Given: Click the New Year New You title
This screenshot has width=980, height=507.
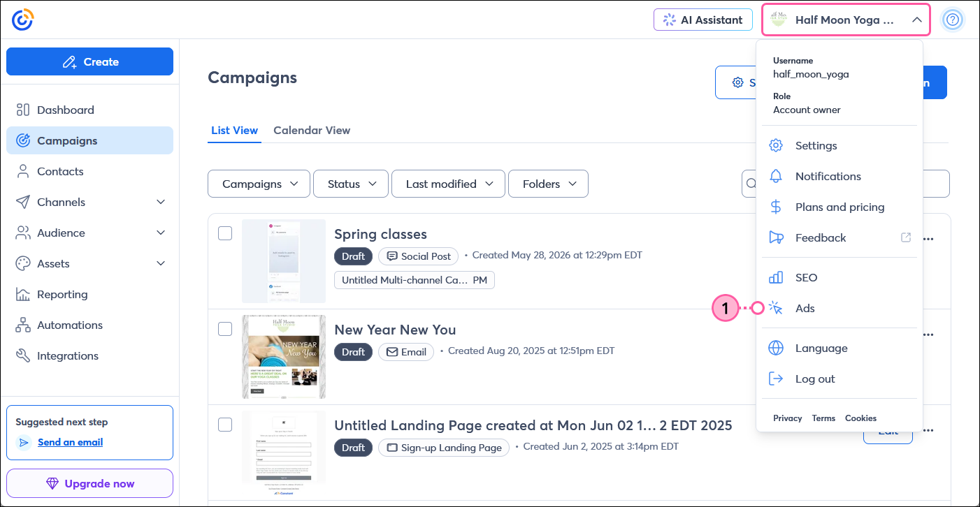Looking at the screenshot, I should click(395, 330).
